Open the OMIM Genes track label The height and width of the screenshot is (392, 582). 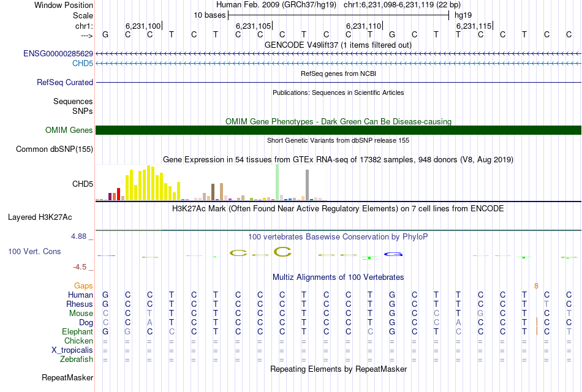(x=69, y=130)
